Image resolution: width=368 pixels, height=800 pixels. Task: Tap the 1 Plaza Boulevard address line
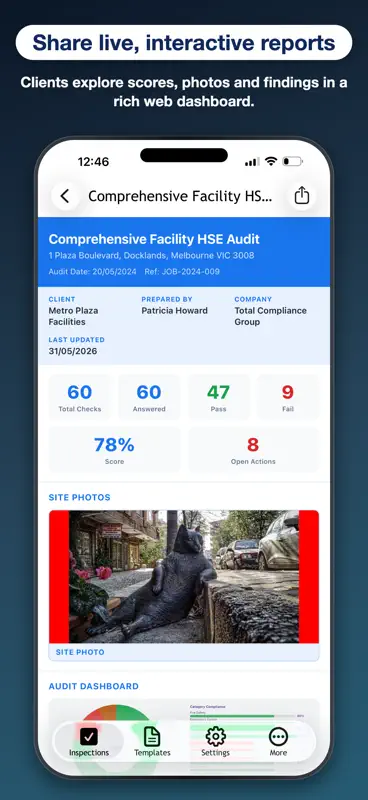[151, 256]
